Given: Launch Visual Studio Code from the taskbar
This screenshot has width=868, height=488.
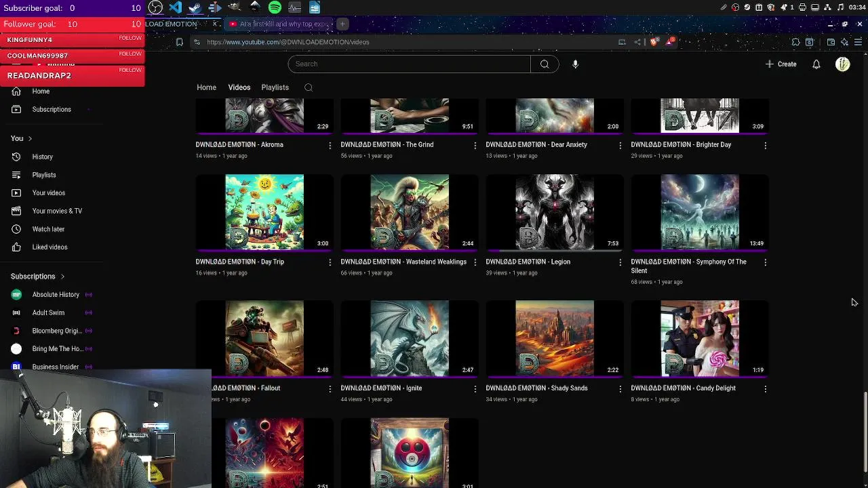Looking at the screenshot, I should [176, 7].
